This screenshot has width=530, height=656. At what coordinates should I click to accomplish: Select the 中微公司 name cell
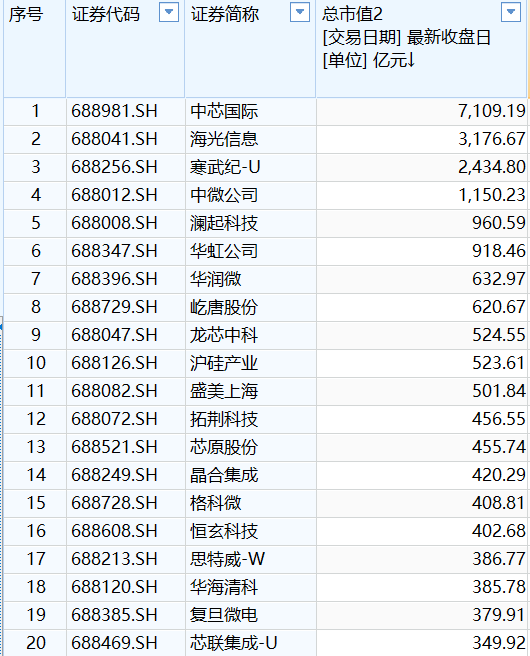250,195
